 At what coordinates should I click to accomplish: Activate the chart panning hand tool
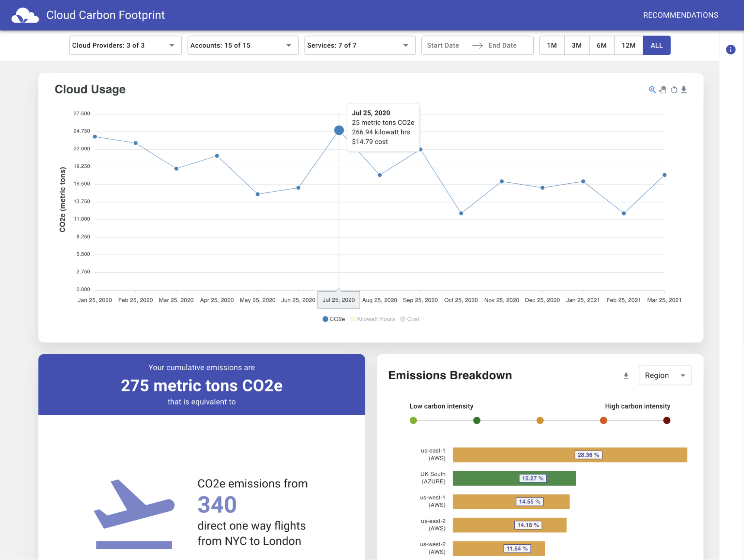[x=662, y=90]
